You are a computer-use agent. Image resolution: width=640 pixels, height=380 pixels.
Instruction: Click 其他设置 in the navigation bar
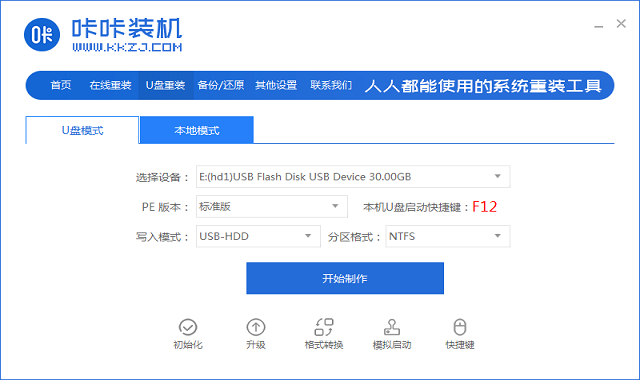(x=276, y=85)
